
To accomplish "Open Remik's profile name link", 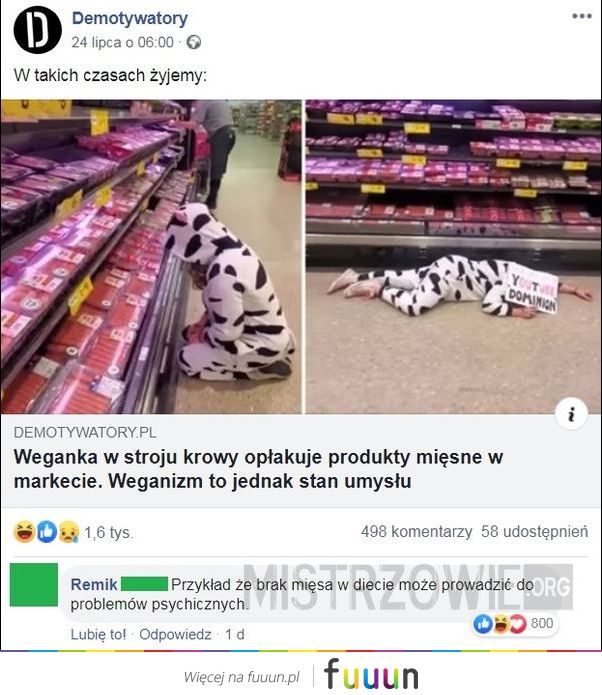I will click(94, 585).
